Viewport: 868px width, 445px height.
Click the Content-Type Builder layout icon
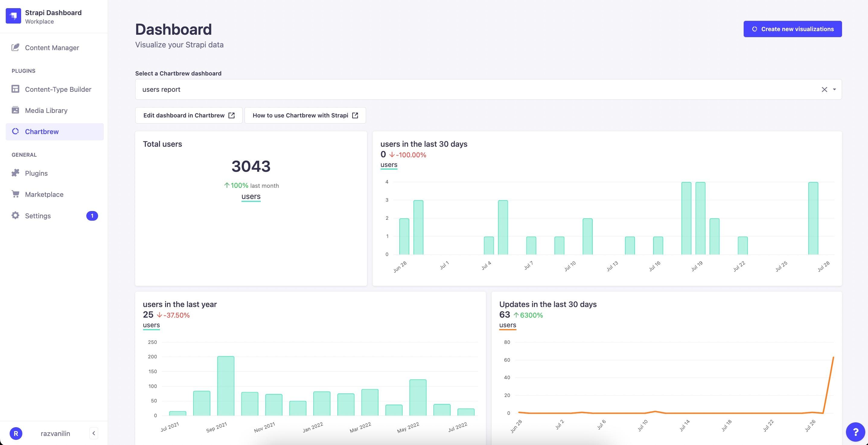tap(15, 89)
